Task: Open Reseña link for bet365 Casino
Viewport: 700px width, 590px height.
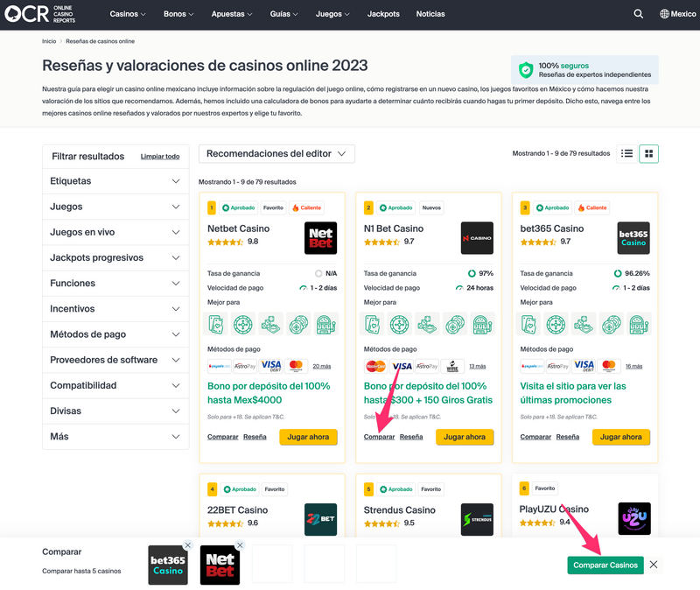Action: click(568, 437)
